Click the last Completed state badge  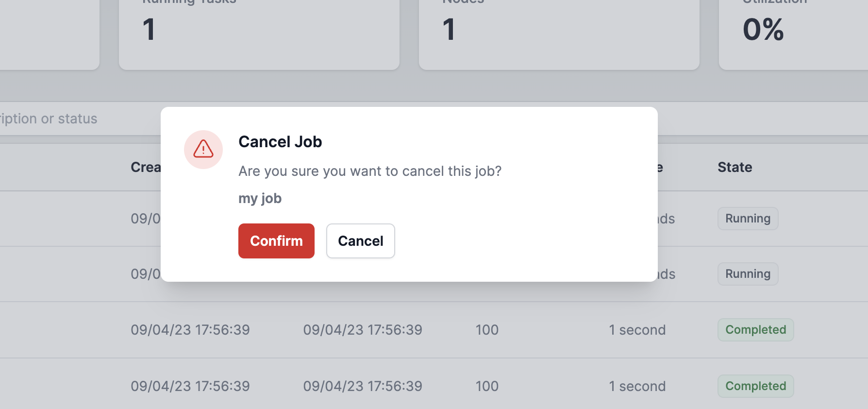click(x=755, y=386)
